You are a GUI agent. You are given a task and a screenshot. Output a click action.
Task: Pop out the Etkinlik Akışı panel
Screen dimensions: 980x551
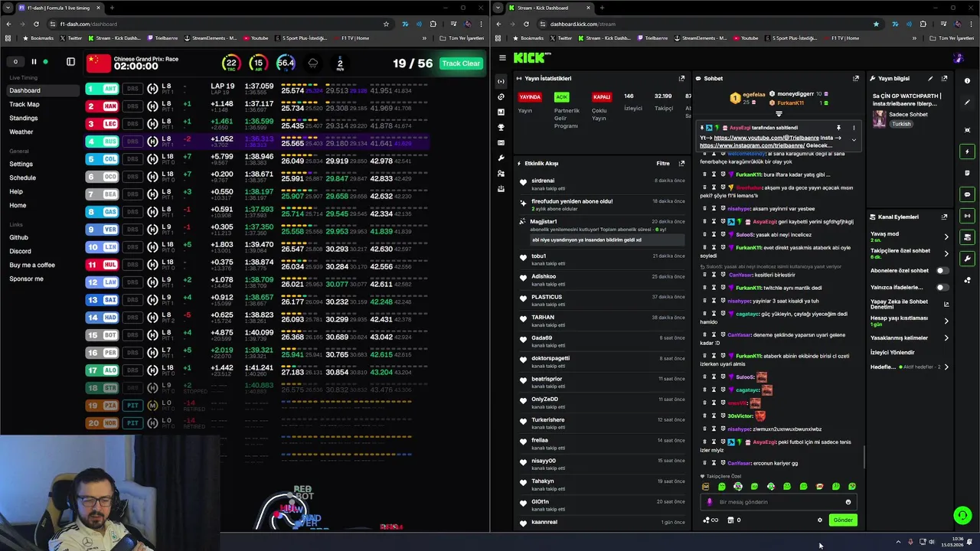coord(681,163)
